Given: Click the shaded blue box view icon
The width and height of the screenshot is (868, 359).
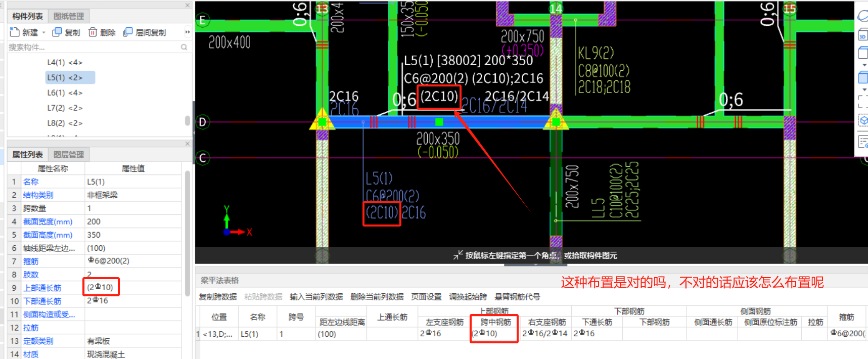Looking at the screenshot, I should coord(862,77).
